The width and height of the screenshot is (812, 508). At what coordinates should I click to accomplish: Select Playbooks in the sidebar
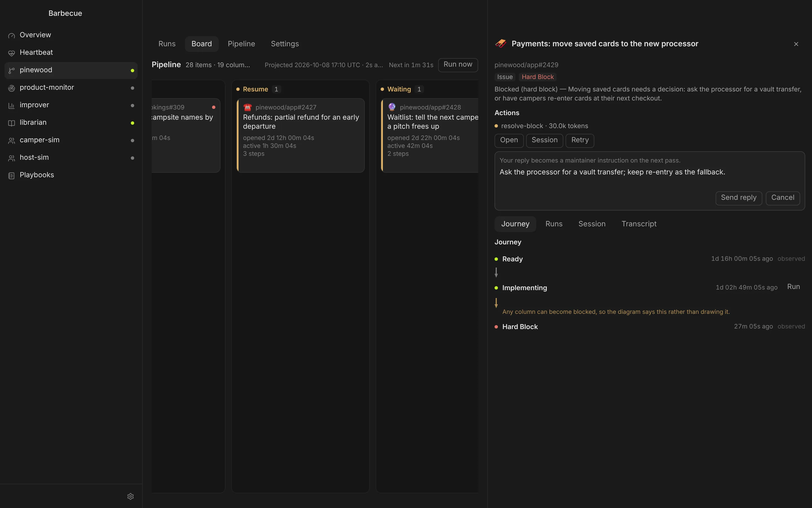pos(71,175)
